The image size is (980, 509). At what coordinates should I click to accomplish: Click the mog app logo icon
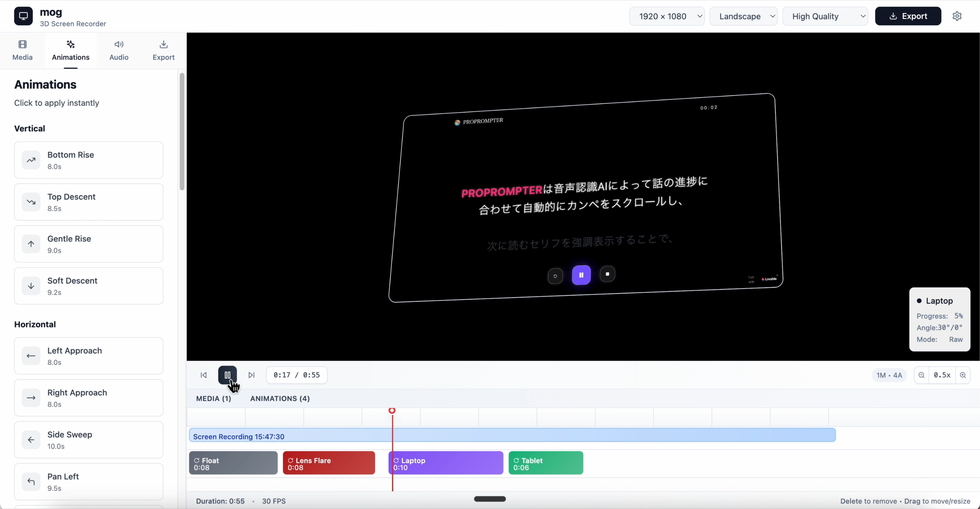[24, 16]
